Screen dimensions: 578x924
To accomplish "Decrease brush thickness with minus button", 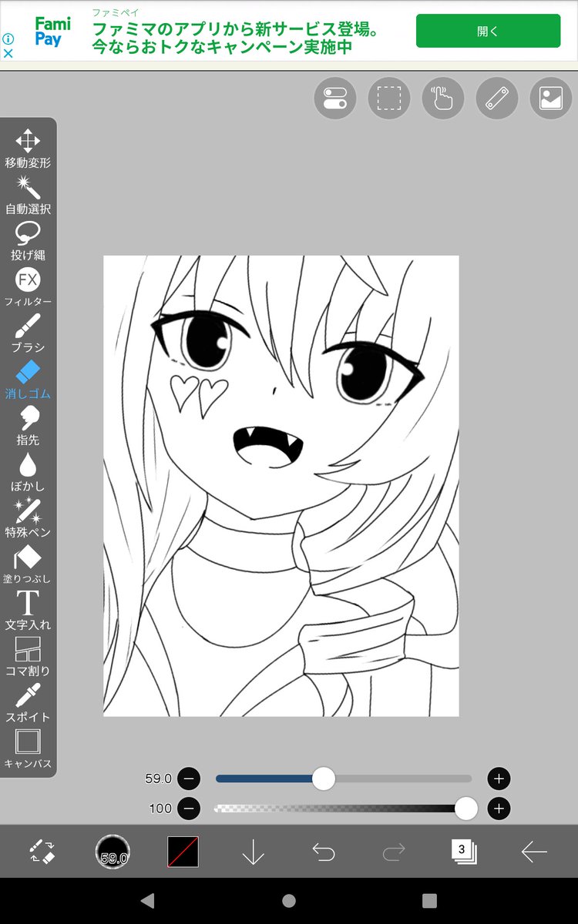I will pyautogui.click(x=189, y=778).
